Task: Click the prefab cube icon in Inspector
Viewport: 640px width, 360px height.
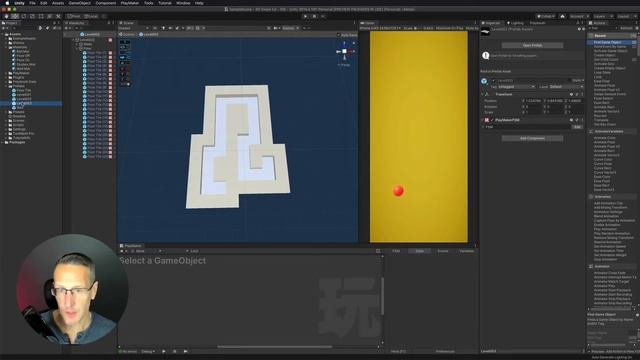Action: [x=484, y=81]
